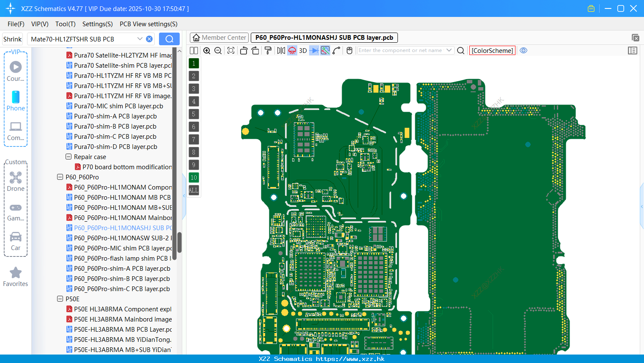Select layer 2 button
This screenshot has height=363, width=644.
(194, 76)
